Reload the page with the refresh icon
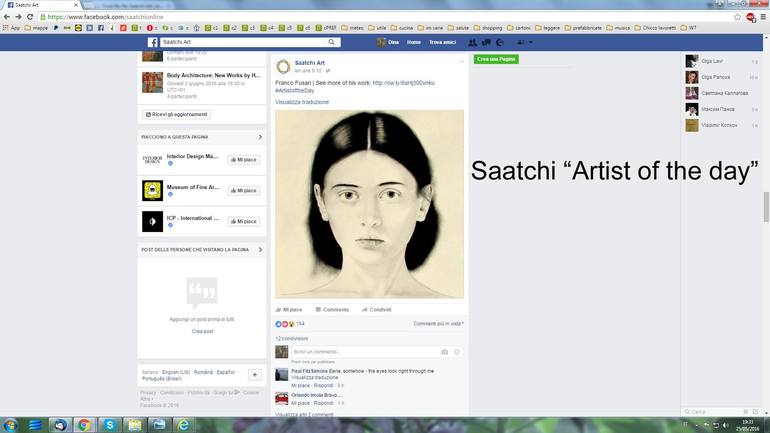Screen dimensions: 770x433 pyautogui.click(x=30, y=17)
